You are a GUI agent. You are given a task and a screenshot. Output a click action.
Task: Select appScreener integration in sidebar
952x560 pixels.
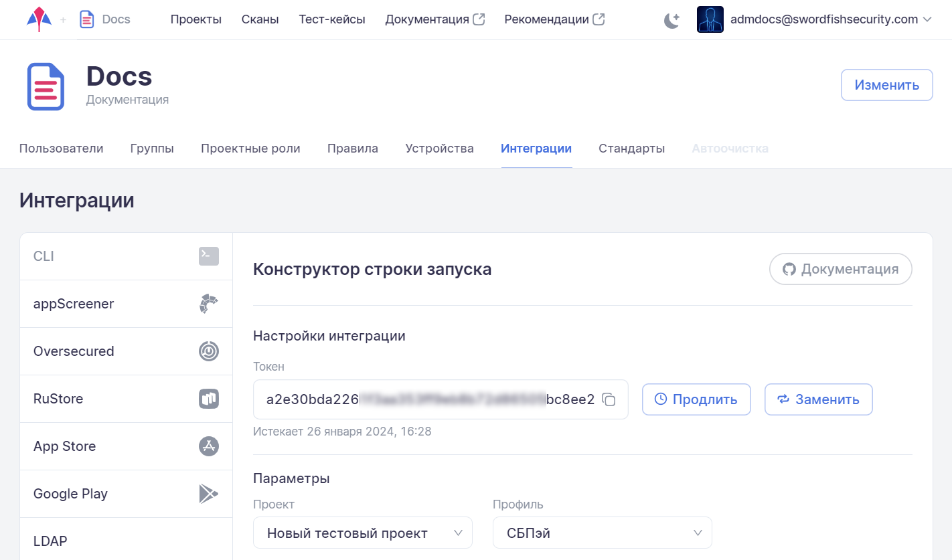point(126,304)
